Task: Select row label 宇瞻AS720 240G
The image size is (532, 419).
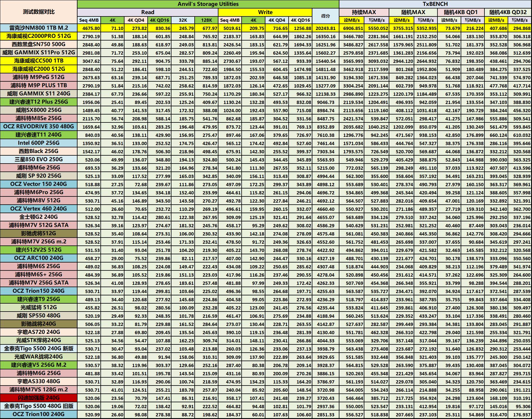Action: (38, 332)
